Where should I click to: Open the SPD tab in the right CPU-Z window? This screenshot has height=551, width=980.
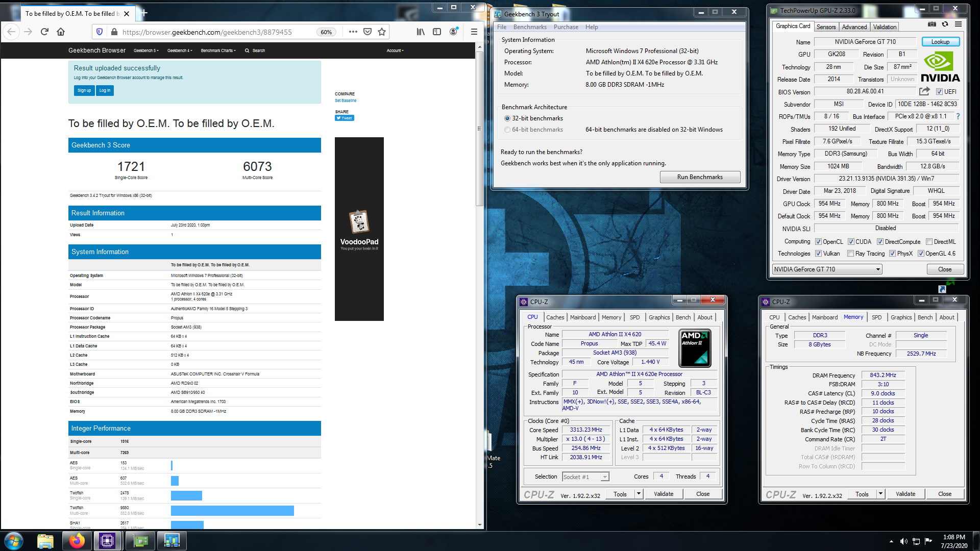[x=876, y=317]
